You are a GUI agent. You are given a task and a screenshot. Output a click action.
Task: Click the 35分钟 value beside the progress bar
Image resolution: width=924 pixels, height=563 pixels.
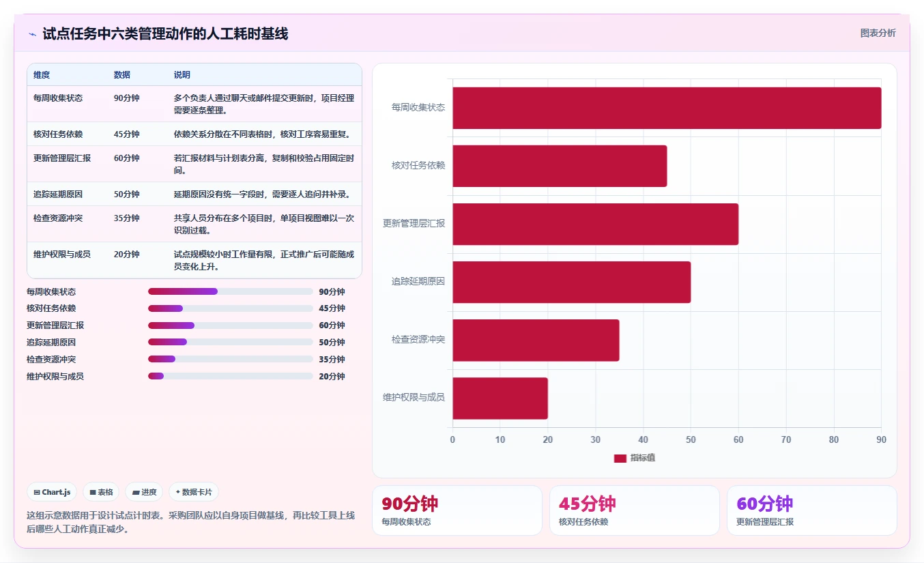[x=332, y=360]
